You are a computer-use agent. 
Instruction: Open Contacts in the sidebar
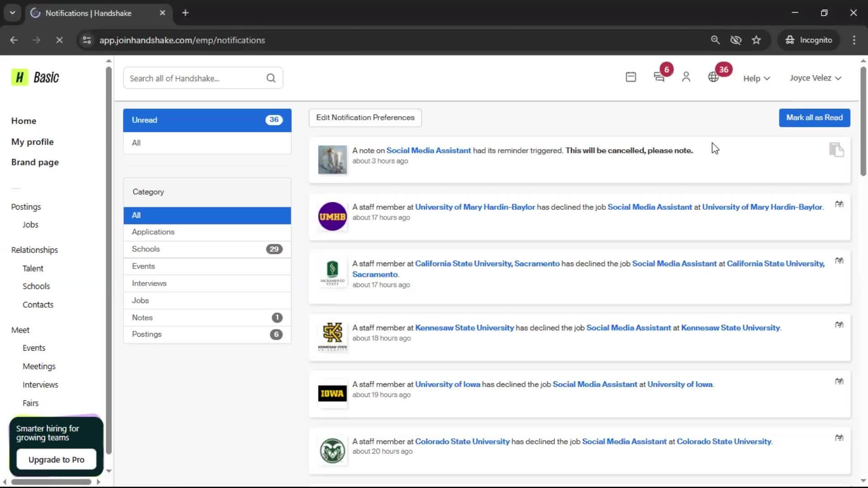[38, 305]
